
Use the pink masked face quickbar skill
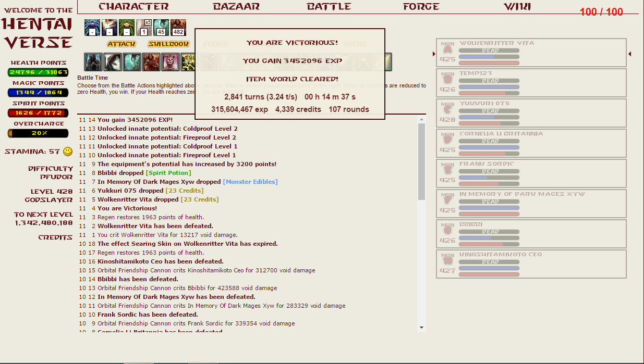(x=171, y=62)
